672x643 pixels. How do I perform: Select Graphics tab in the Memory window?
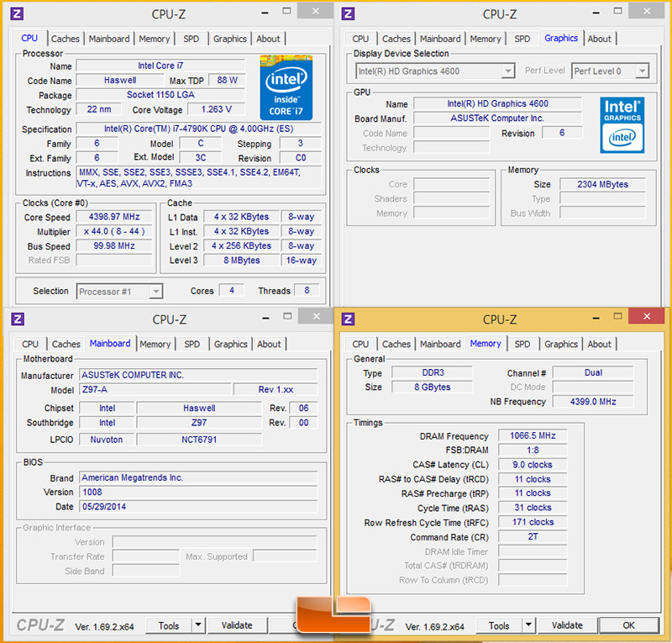[x=561, y=344]
